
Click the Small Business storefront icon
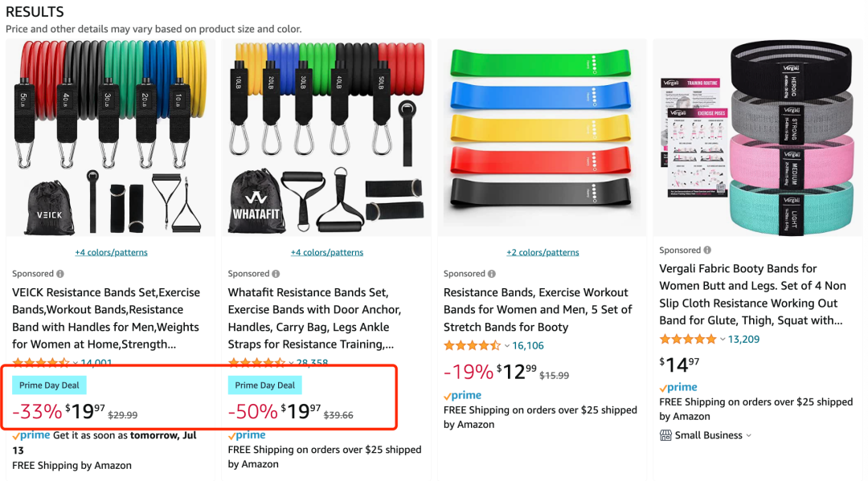[665, 435]
